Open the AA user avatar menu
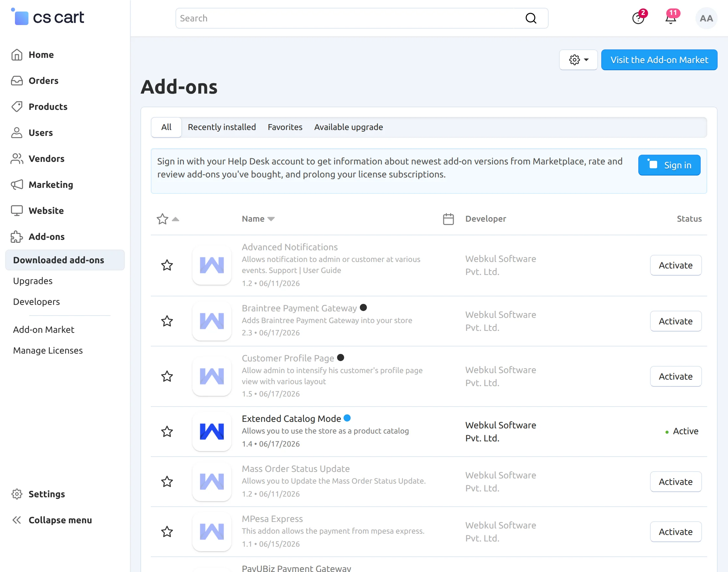Viewport: 728px width, 572px height. pyautogui.click(x=706, y=18)
